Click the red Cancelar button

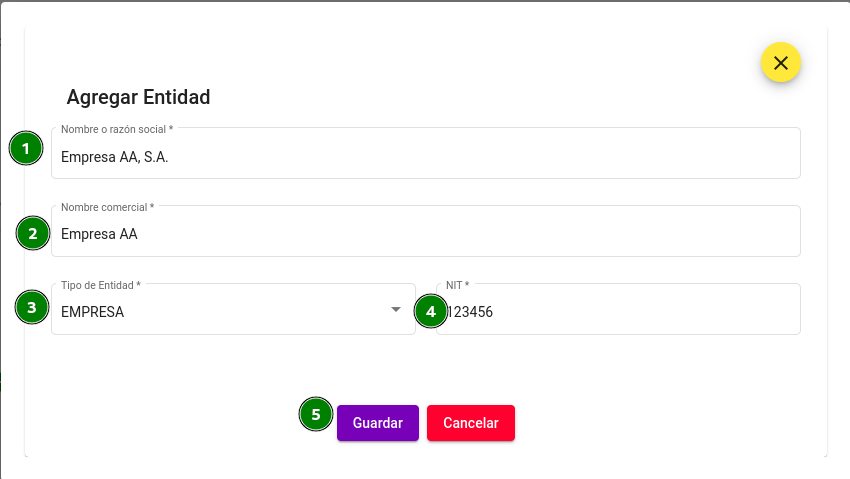coord(471,423)
